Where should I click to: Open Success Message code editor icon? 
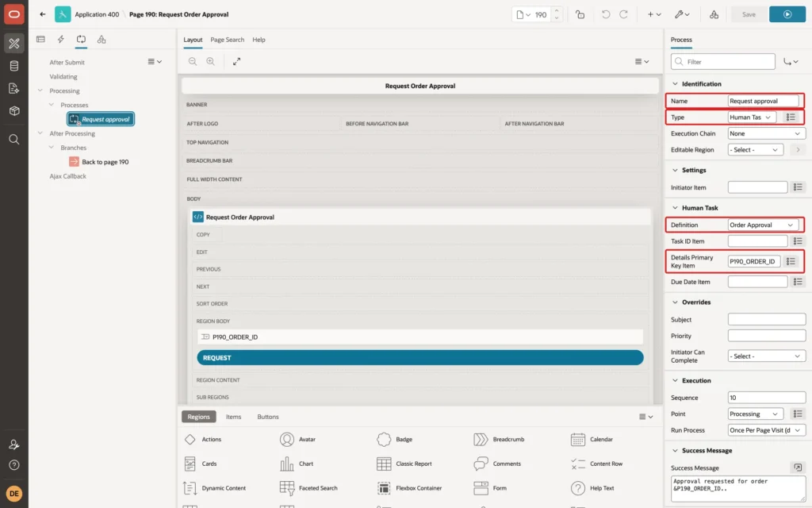coord(798,468)
